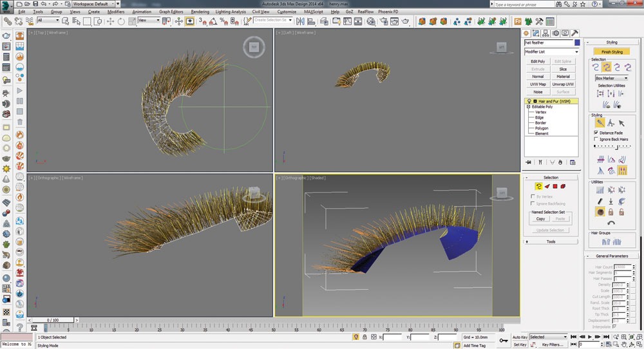The image size is (644, 349).
Task: Open the Modifier List dropdown
Action: coord(552,52)
